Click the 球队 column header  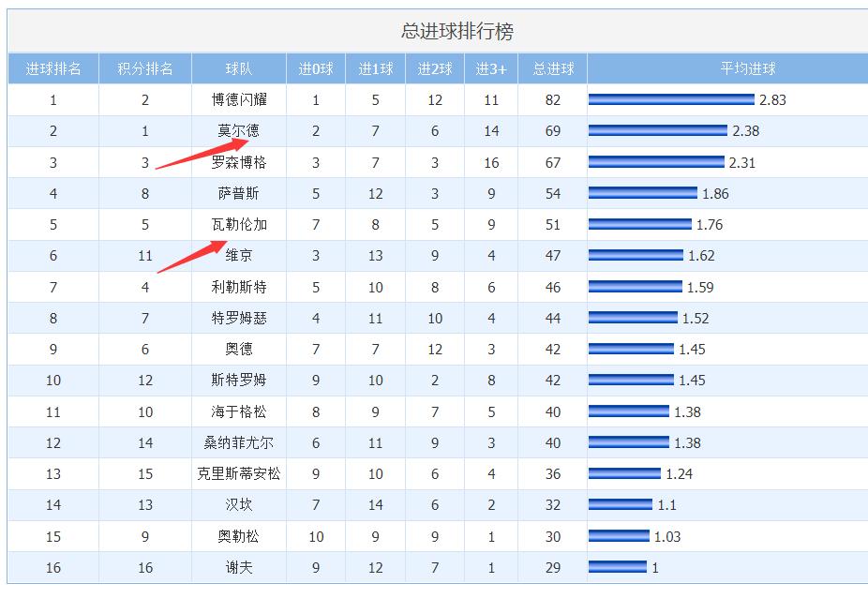click(x=239, y=67)
